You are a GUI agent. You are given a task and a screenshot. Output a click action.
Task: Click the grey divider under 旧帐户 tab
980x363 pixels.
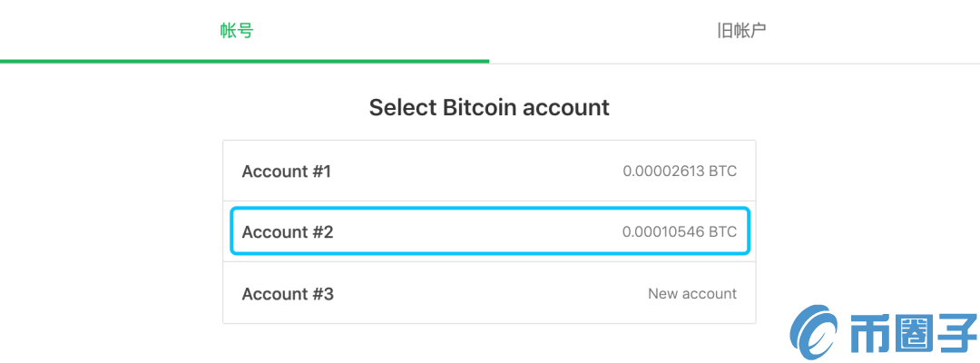[x=734, y=64]
